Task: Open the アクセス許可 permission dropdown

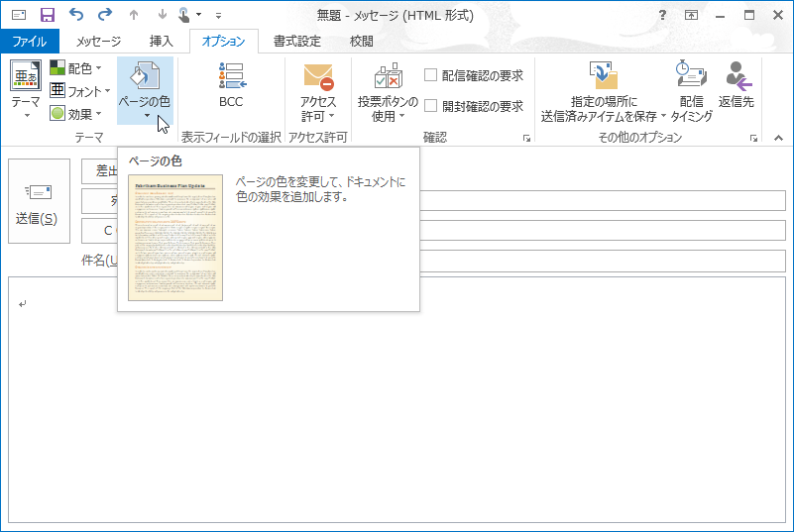Action: (x=318, y=92)
